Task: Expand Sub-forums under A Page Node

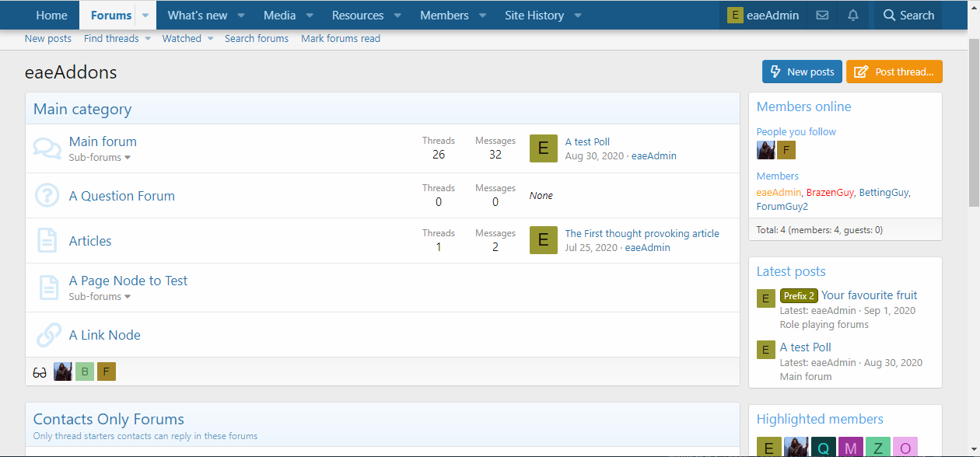Action: (100, 297)
